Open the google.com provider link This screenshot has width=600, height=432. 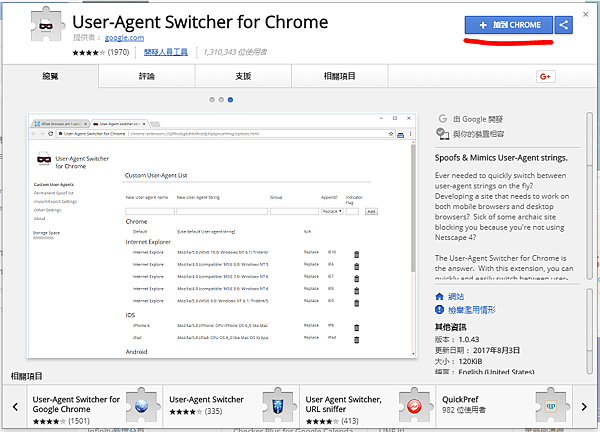[x=124, y=37]
